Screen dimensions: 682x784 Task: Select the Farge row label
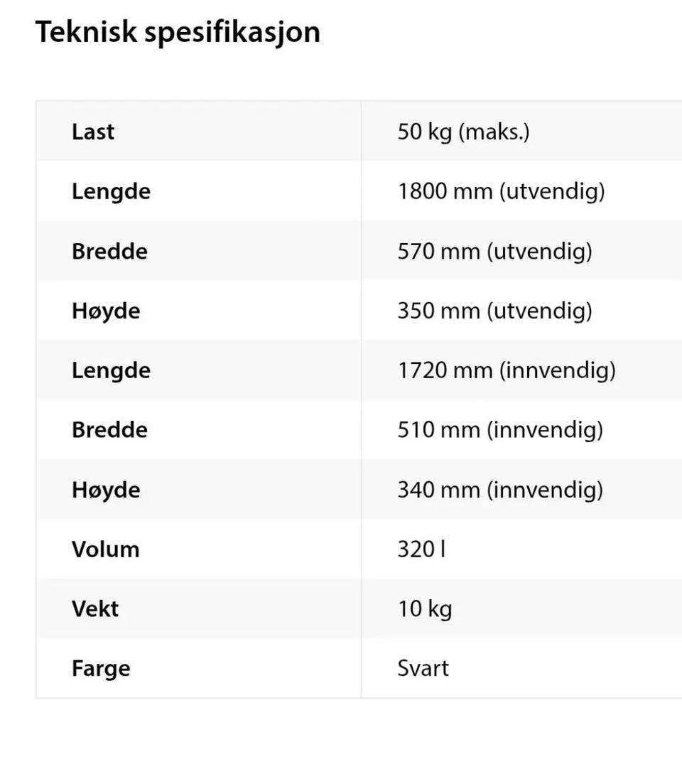pos(101,669)
